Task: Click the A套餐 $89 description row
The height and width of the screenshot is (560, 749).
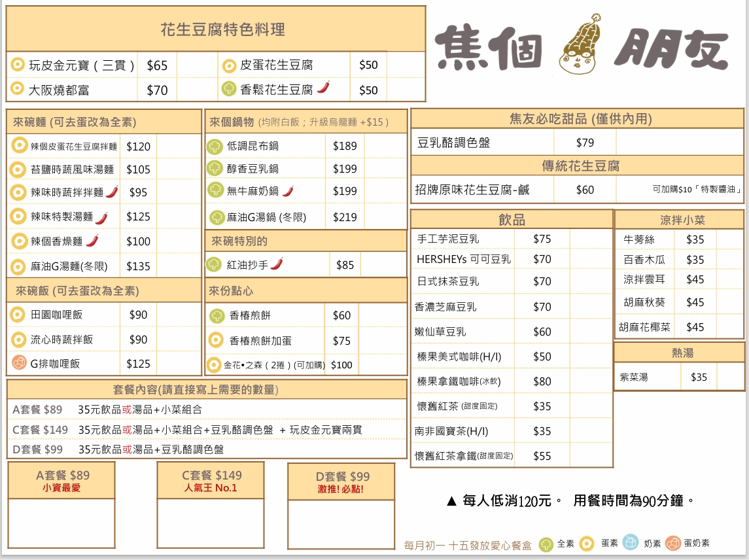Action: [206, 410]
